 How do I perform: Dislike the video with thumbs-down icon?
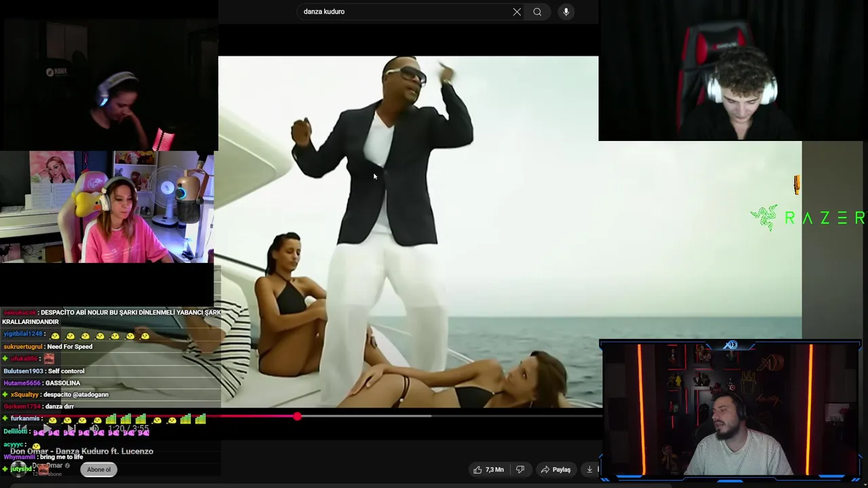tap(520, 469)
